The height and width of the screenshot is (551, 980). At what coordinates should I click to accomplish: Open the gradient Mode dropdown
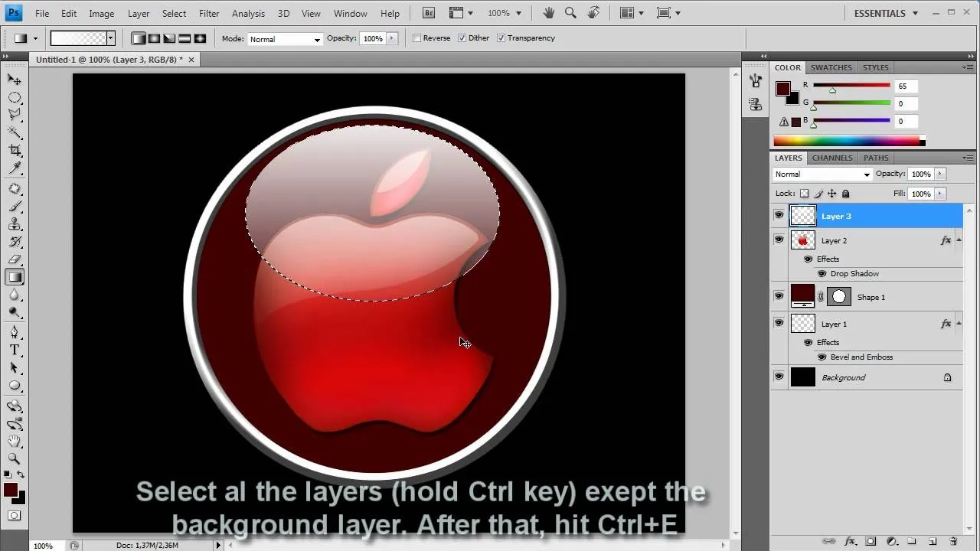(x=284, y=39)
